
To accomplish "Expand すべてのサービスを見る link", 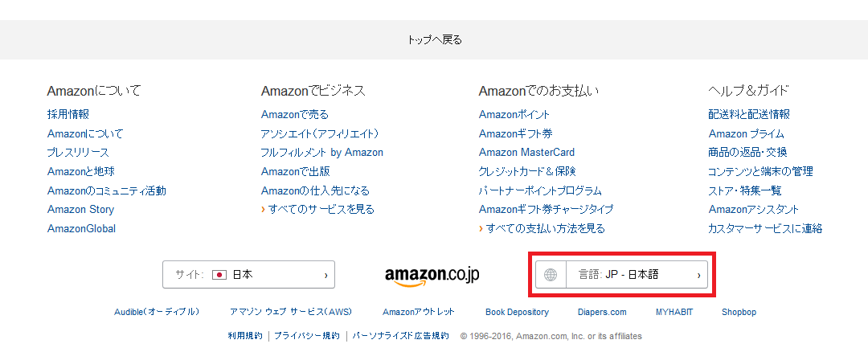I will pyautogui.click(x=321, y=209).
